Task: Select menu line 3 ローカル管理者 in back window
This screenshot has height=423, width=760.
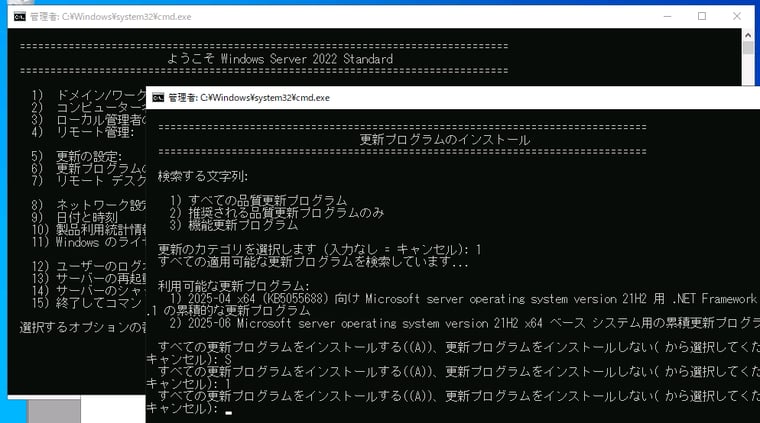Action: pos(89,120)
